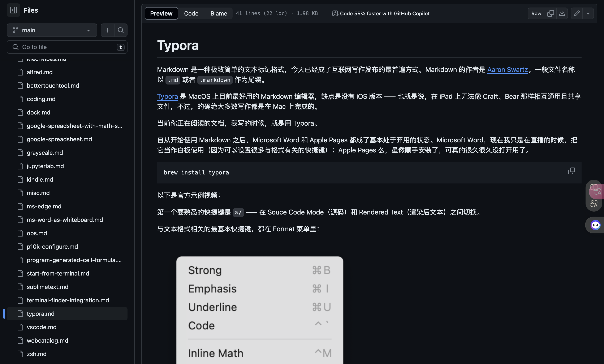Screen dimensions: 604x364
Task: Switch to the Code tab
Action: [x=191, y=13]
